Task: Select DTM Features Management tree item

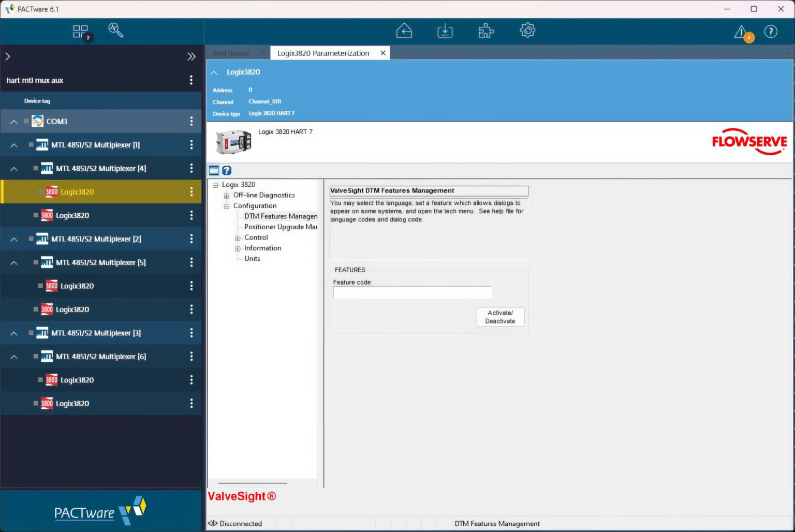Action: pos(281,216)
